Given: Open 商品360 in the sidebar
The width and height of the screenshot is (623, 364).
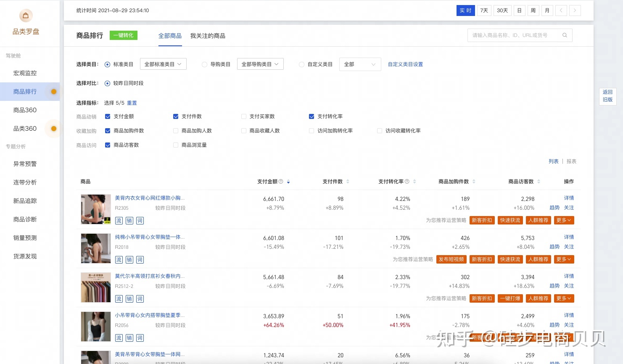Looking at the screenshot, I should (25, 110).
